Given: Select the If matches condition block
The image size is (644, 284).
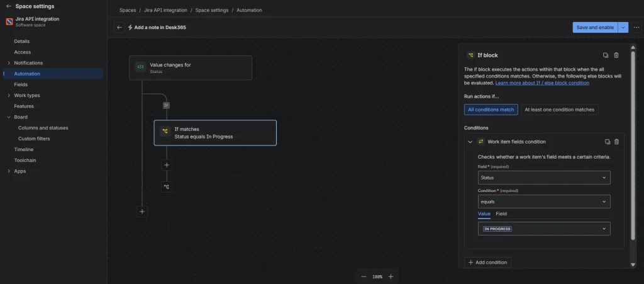Looking at the screenshot, I should 215,133.
